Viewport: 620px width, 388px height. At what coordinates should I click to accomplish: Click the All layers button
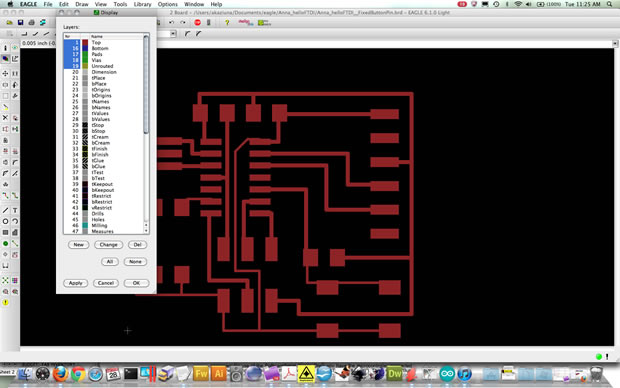[x=110, y=262]
